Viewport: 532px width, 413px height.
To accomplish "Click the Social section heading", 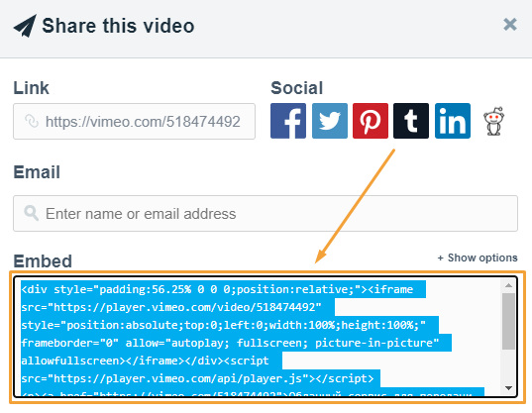I will tap(296, 88).
